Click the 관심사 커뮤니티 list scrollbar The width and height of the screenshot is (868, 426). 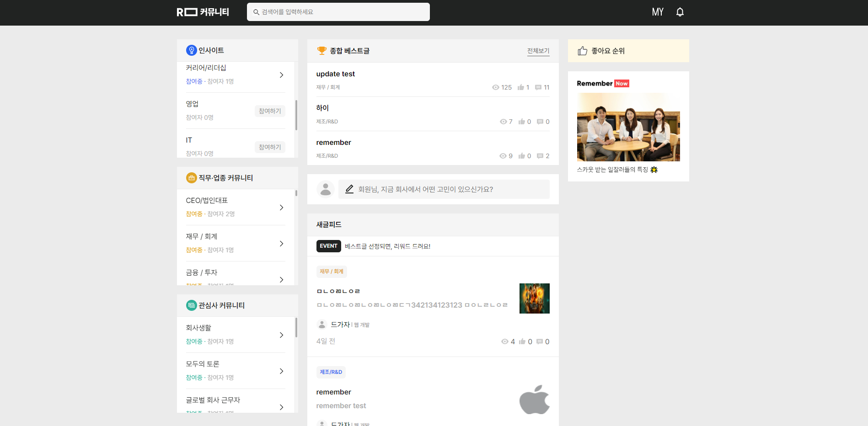click(296, 327)
